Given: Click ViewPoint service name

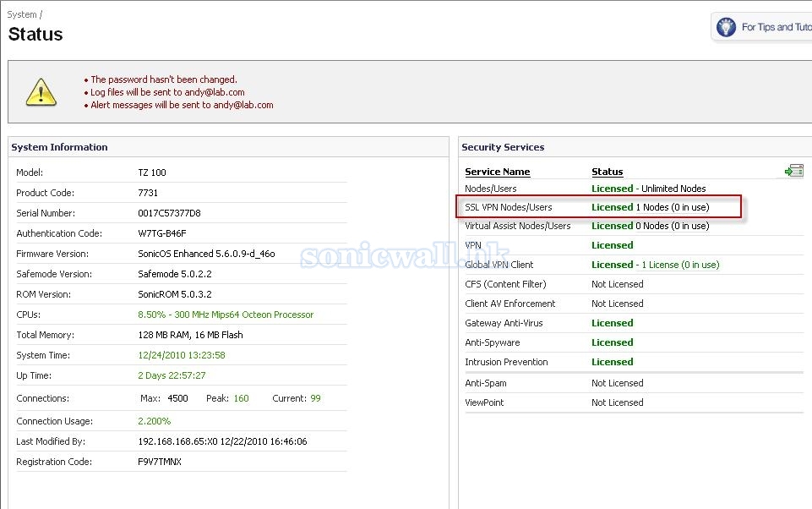Looking at the screenshot, I should 483,402.
